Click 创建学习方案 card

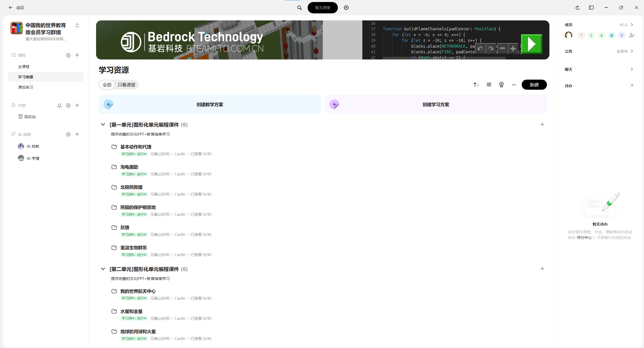(436, 104)
